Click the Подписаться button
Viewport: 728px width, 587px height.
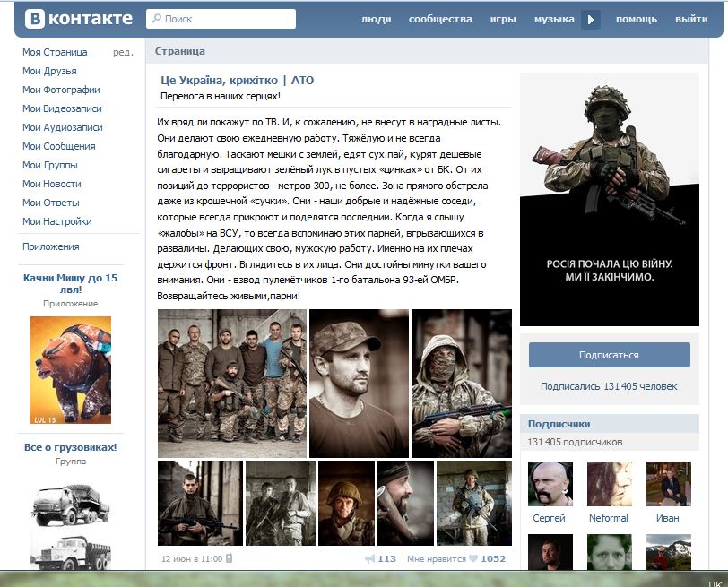click(x=609, y=355)
